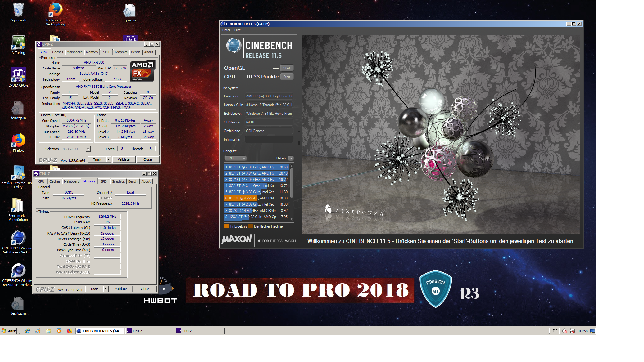Viewport: 644px width, 362px height.
Task: Activate the middle CPU-Z taskbar button
Action: click(x=150, y=331)
